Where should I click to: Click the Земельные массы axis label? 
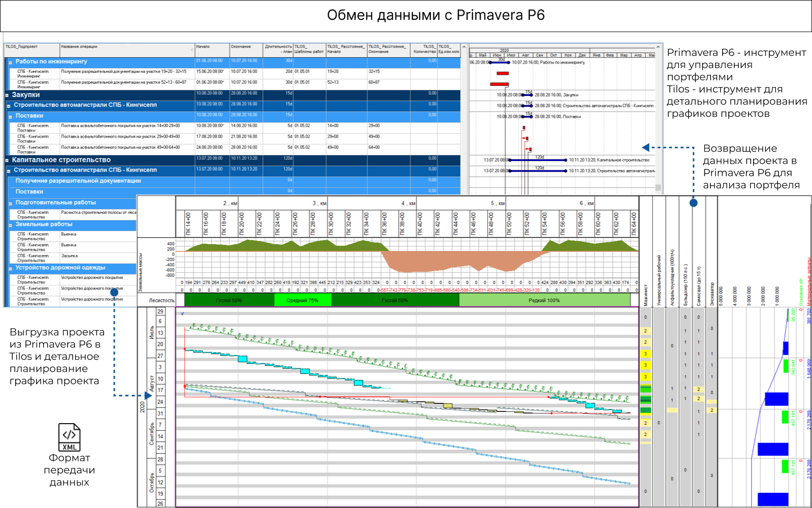[141, 272]
